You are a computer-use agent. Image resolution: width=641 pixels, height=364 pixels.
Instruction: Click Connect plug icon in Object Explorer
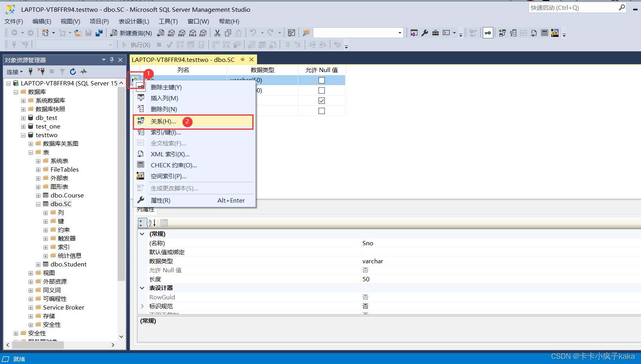coord(31,71)
